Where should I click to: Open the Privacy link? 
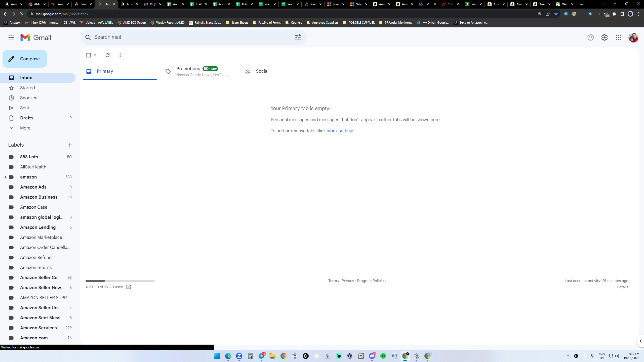348,281
